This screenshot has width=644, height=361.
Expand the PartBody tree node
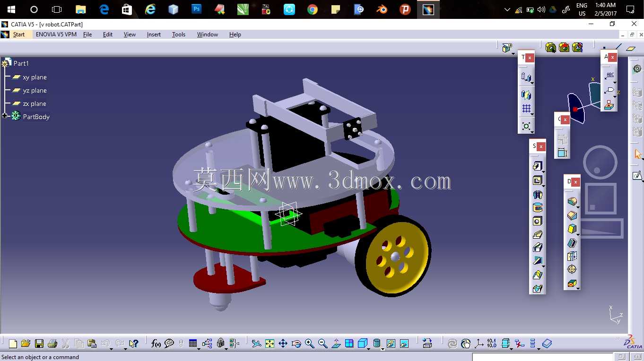click(5, 116)
